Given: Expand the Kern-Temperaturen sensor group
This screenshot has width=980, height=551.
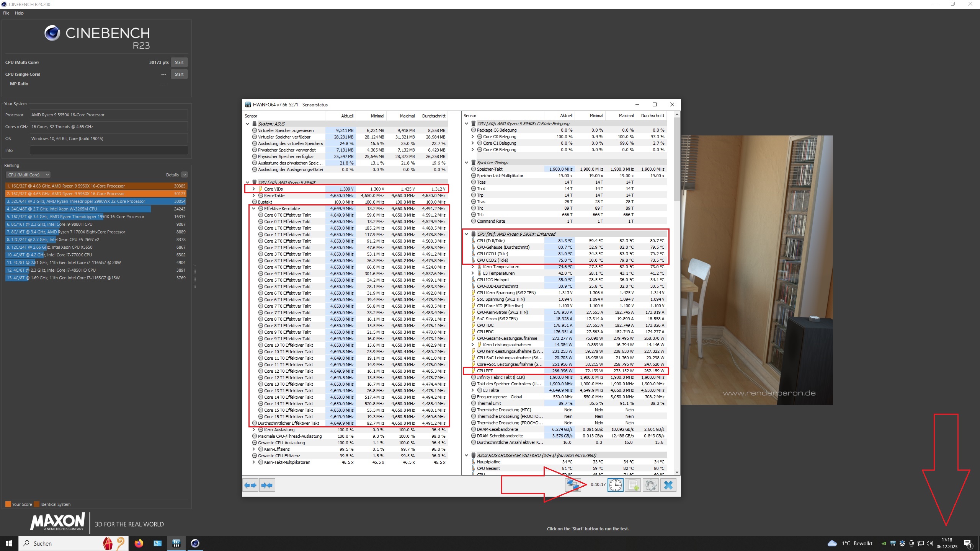Looking at the screenshot, I should (472, 267).
